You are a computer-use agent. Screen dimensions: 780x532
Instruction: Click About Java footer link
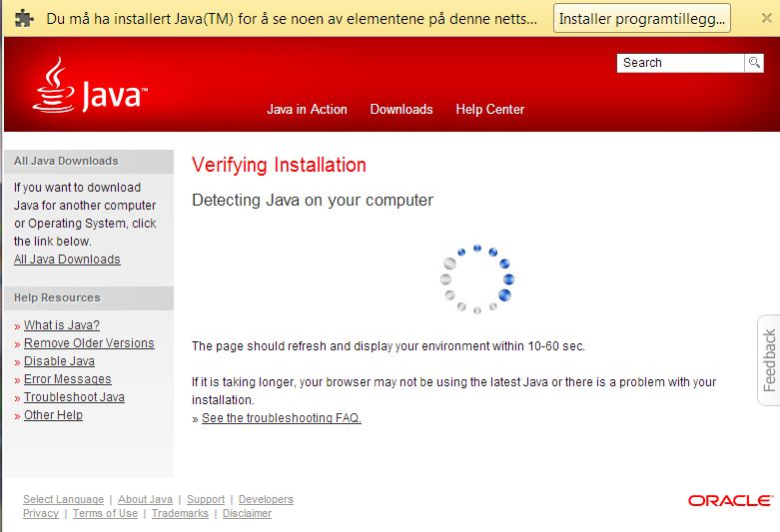coord(145,499)
